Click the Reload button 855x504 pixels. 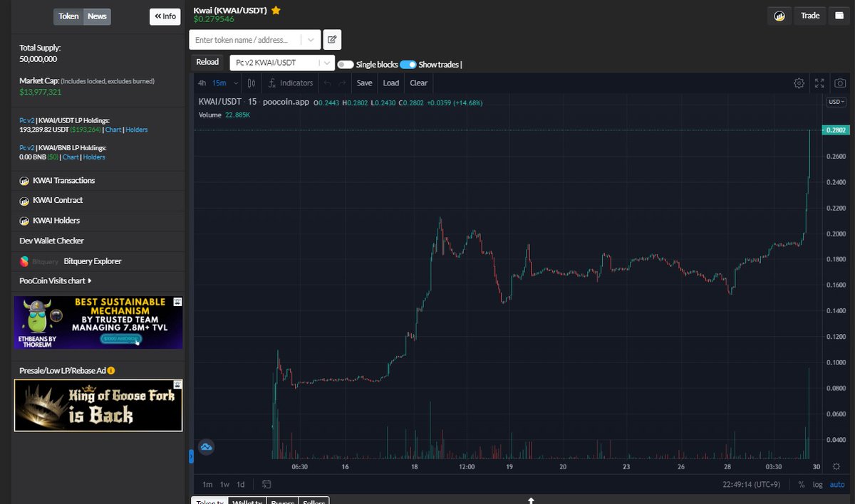pos(207,62)
